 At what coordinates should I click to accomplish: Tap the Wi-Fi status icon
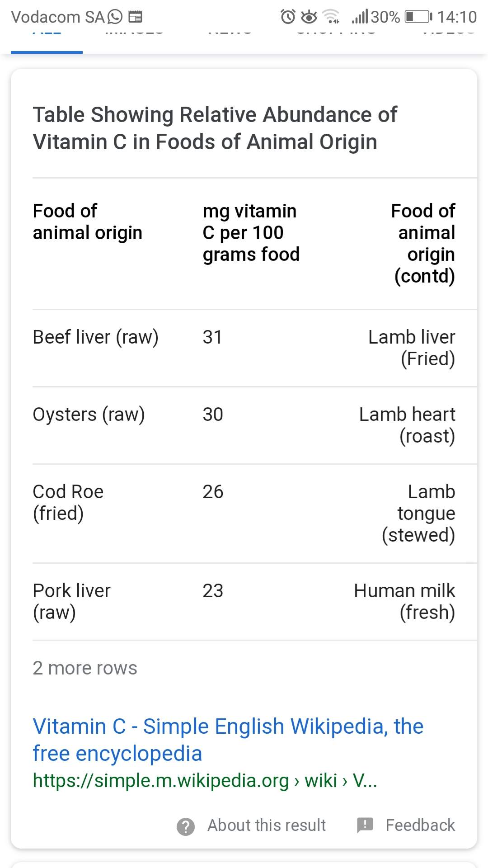[x=332, y=17]
